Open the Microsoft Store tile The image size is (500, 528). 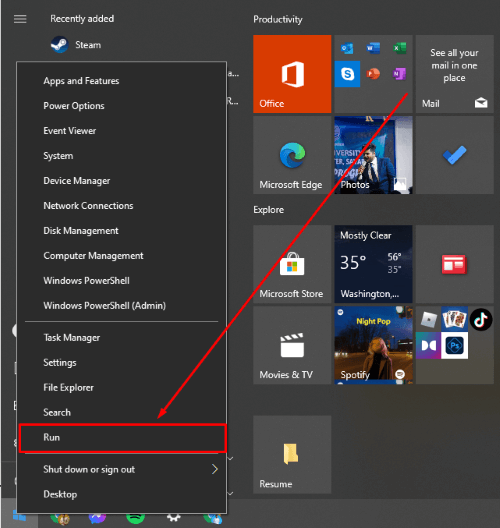(292, 264)
